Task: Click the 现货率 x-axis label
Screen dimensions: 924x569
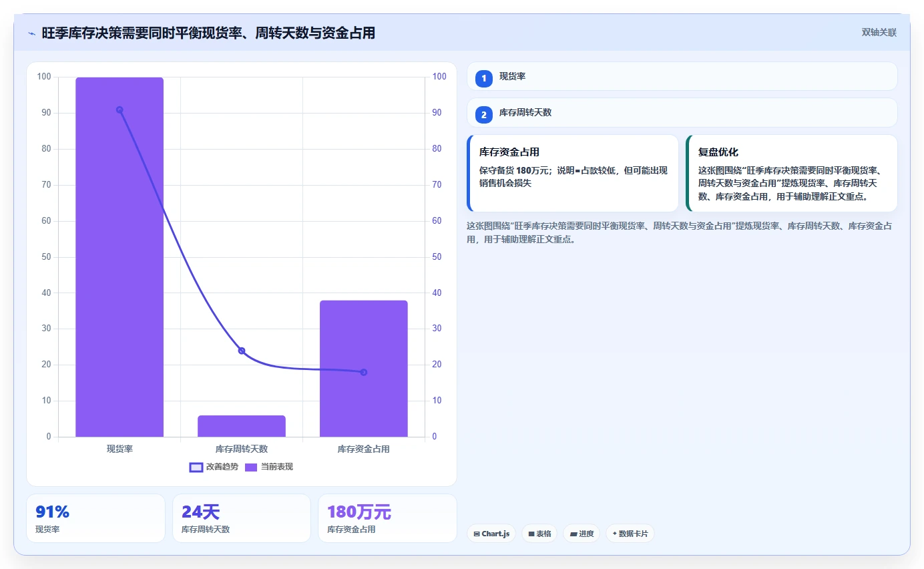Action: (120, 449)
